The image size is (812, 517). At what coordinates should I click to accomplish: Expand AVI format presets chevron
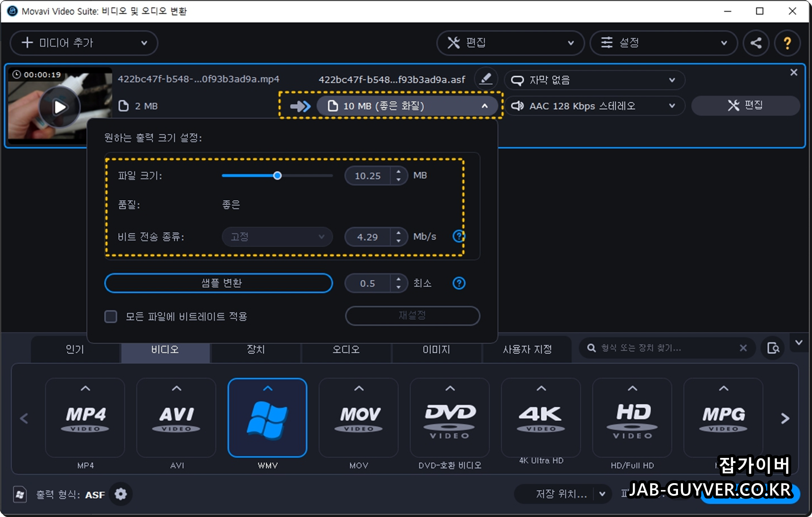(176, 388)
